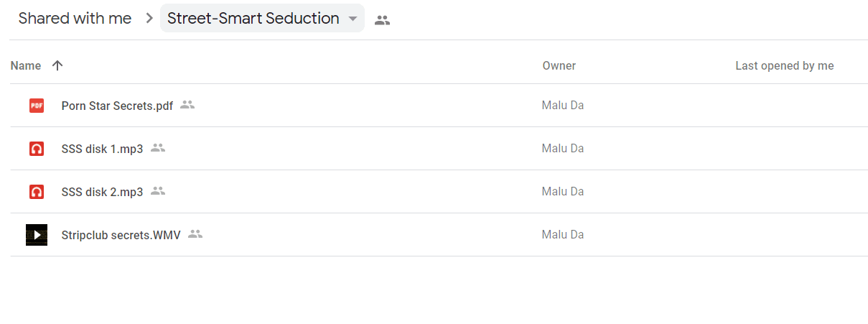Click the PDF icon for Porn Star Secrets.pdf
Screen dimensions: 868x324
37,106
